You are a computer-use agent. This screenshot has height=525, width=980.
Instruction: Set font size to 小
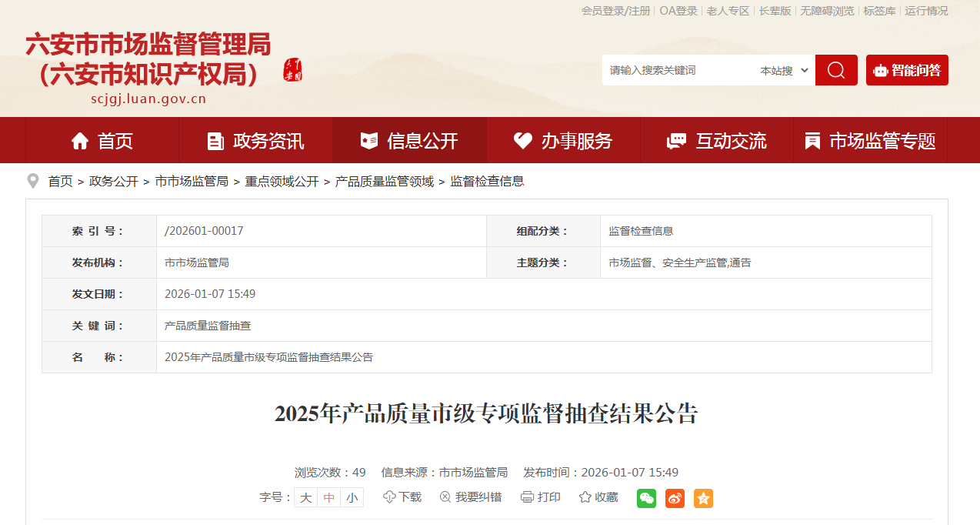(352, 497)
